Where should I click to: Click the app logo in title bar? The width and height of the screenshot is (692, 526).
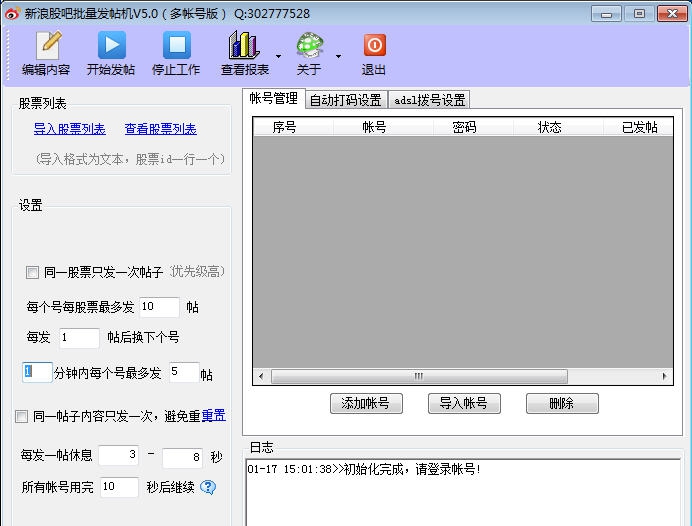click(13, 14)
